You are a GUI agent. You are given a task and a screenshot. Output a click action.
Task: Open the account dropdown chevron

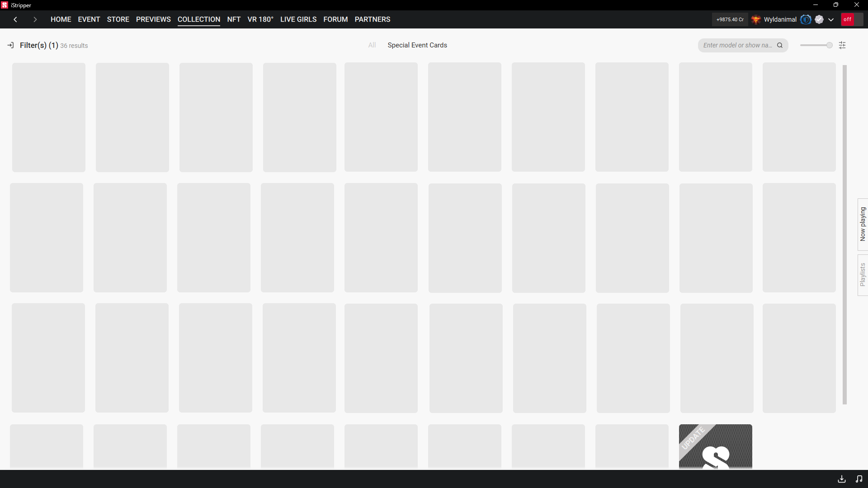(831, 19)
